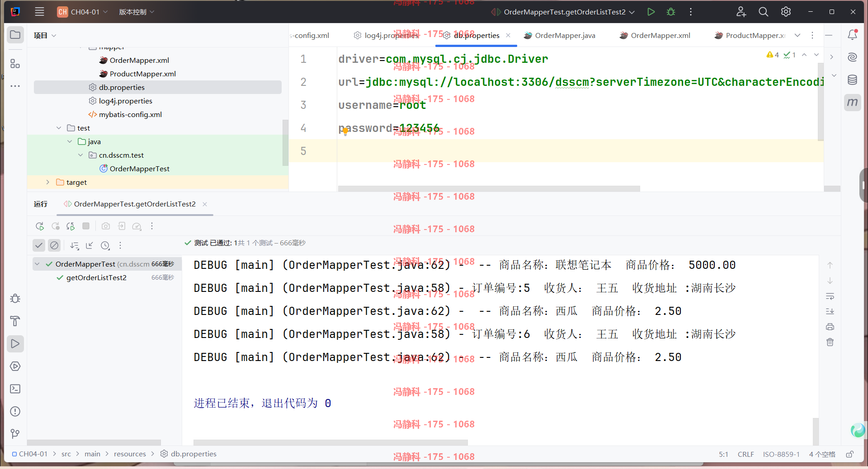Open the Project (项目) view dropdown
868x469 pixels.
[45, 35]
